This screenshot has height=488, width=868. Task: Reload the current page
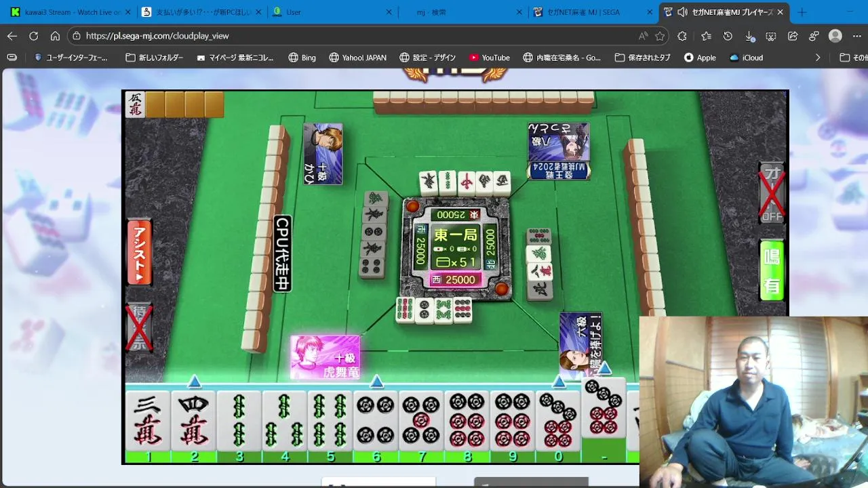coord(34,36)
